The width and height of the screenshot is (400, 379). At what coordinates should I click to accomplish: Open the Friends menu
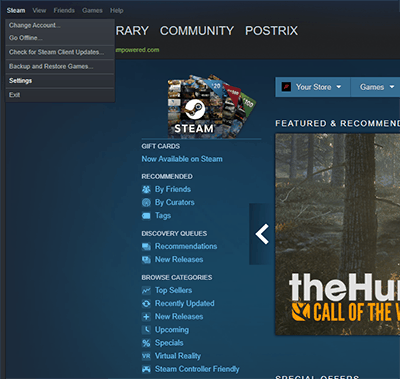[64, 11]
